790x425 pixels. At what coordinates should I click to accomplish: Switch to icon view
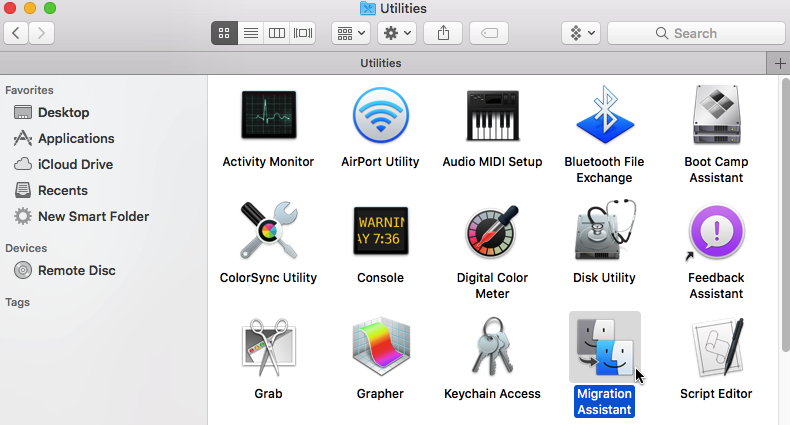click(x=224, y=33)
